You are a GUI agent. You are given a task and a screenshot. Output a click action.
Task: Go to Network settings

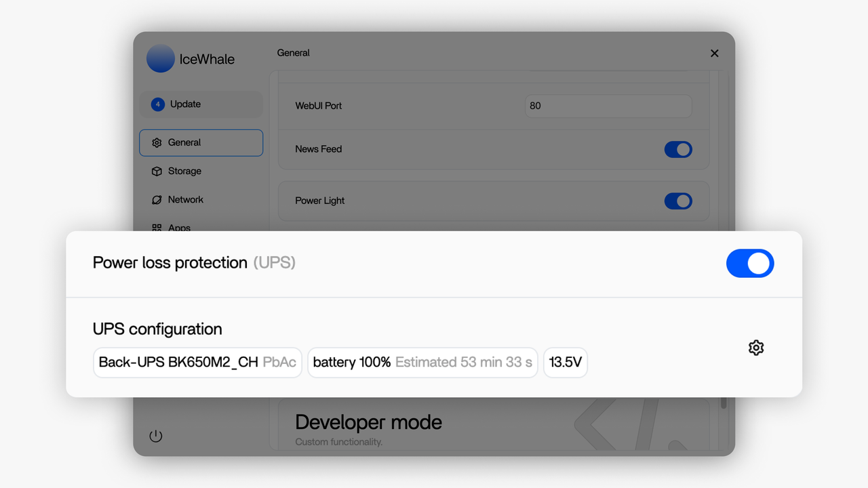(x=185, y=200)
